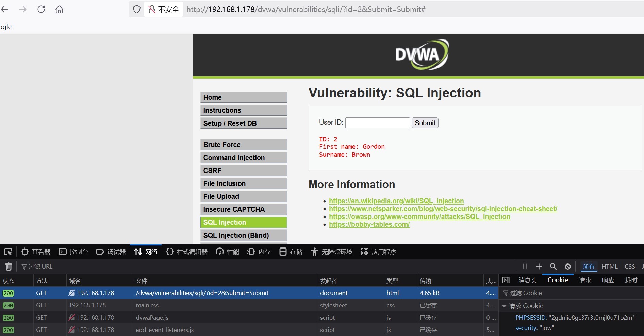644x336 pixels.
Task: Select the sqli/?id=2&Submit=Submit request row
Action: 249,293
